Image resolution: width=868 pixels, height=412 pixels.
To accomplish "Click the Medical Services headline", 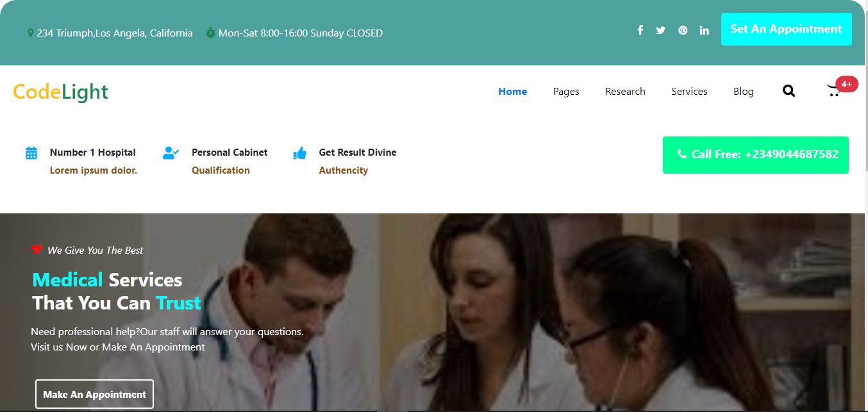I will [x=107, y=280].
